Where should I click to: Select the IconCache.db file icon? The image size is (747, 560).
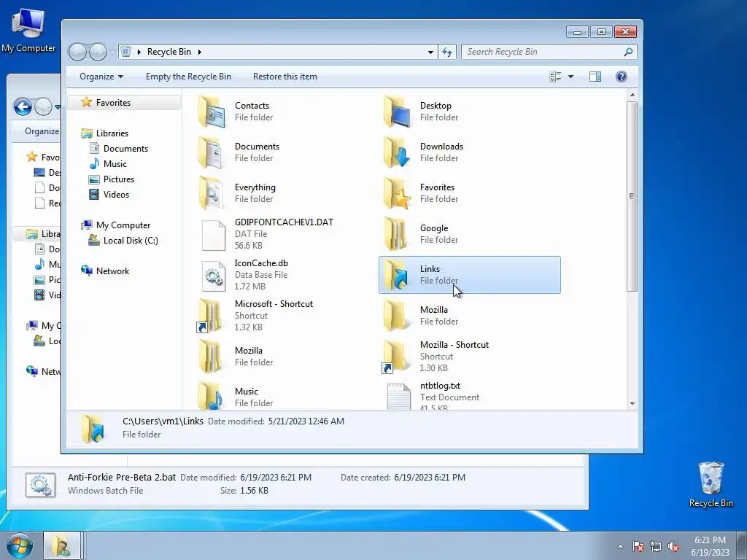point(213,276)
